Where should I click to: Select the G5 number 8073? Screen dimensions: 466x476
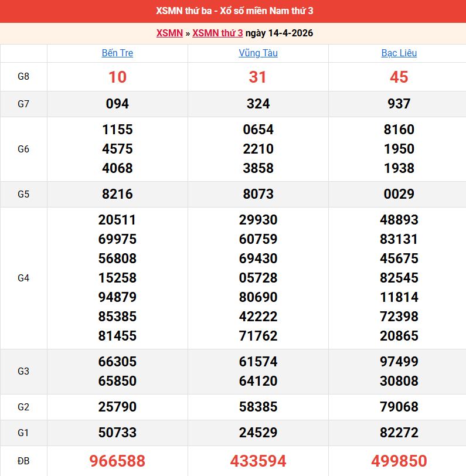pyautogui.click(x=258, y=194)
